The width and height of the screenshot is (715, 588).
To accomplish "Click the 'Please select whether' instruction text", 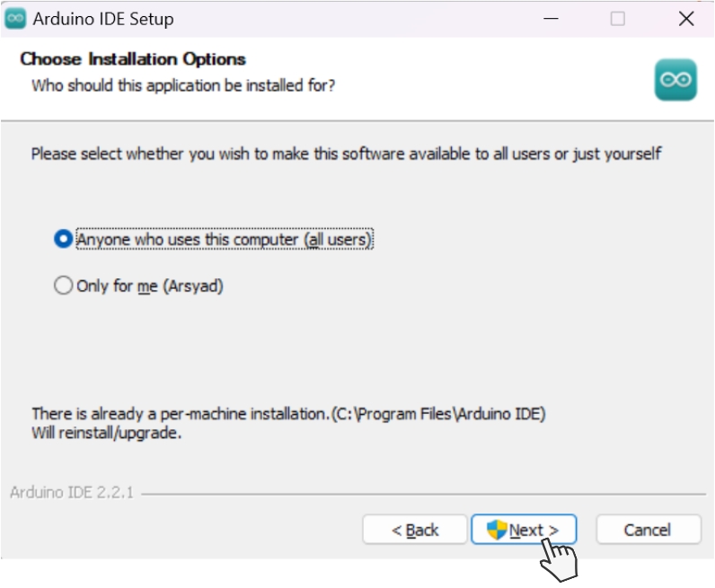I will click(346, 154).
